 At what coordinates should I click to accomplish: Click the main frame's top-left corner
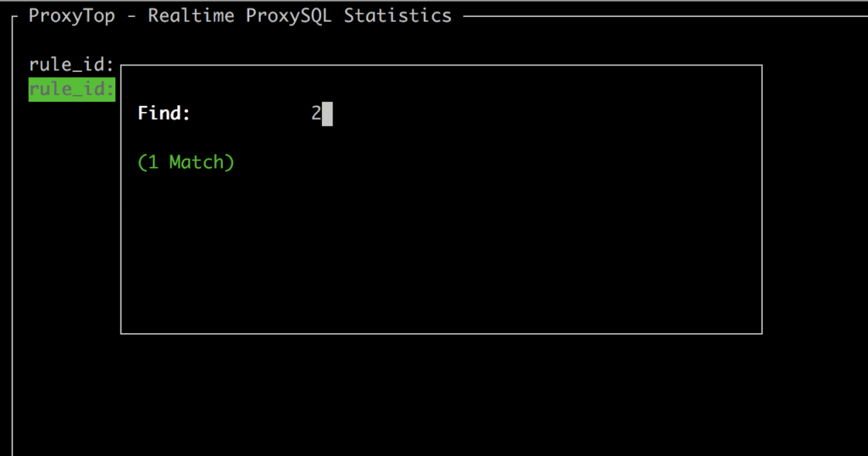pyautogui.click(x=14, y=18)
